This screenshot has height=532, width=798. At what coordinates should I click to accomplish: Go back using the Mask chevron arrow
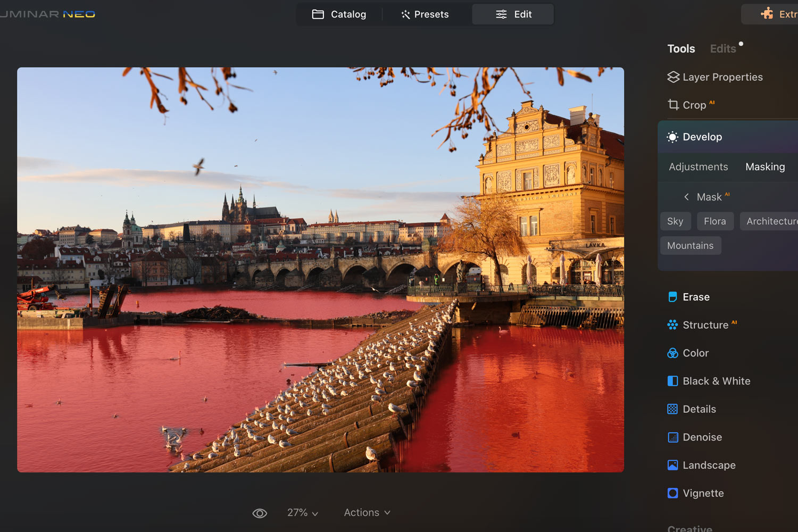point(686,197)
